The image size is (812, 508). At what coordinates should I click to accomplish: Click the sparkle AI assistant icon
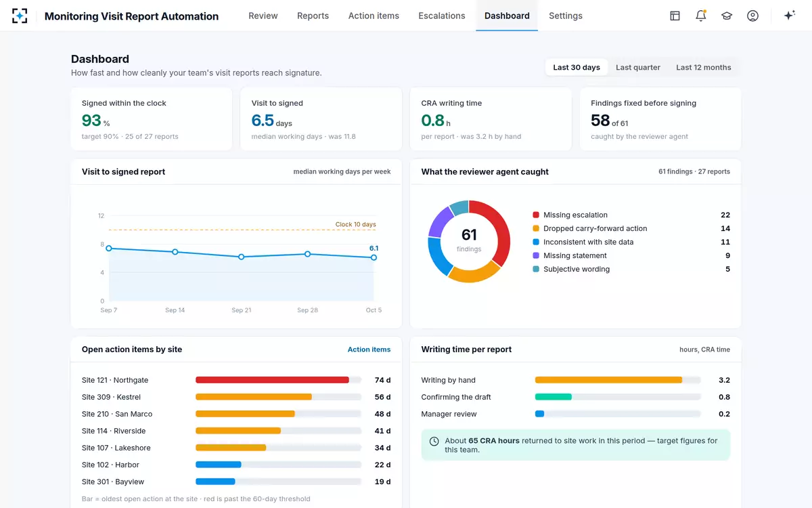789,16
